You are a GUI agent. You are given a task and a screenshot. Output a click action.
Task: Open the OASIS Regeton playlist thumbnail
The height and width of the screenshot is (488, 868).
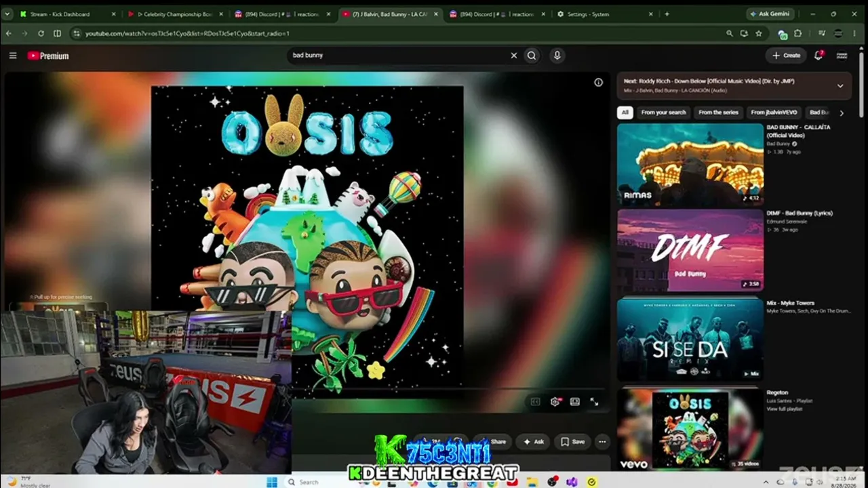click(x=690, y=429)
